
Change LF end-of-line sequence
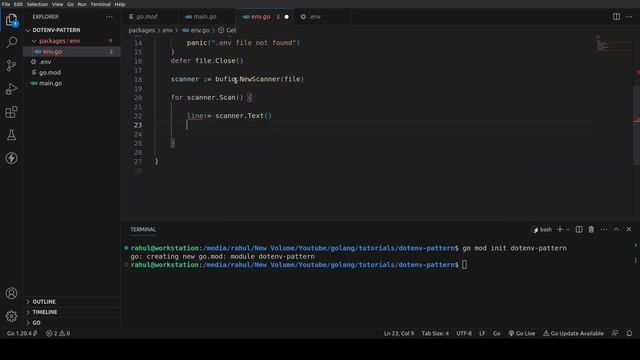[482, 333]
